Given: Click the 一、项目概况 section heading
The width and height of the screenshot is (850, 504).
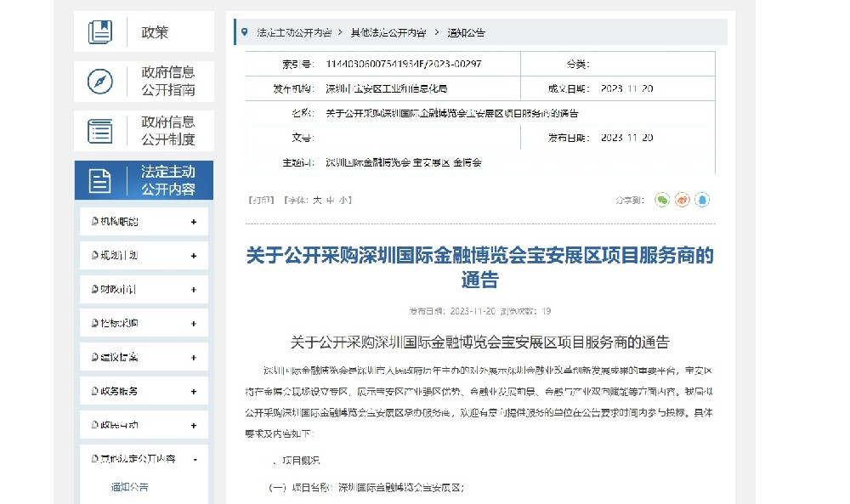Looking at the screenshot, I should (x=297, y=460).
